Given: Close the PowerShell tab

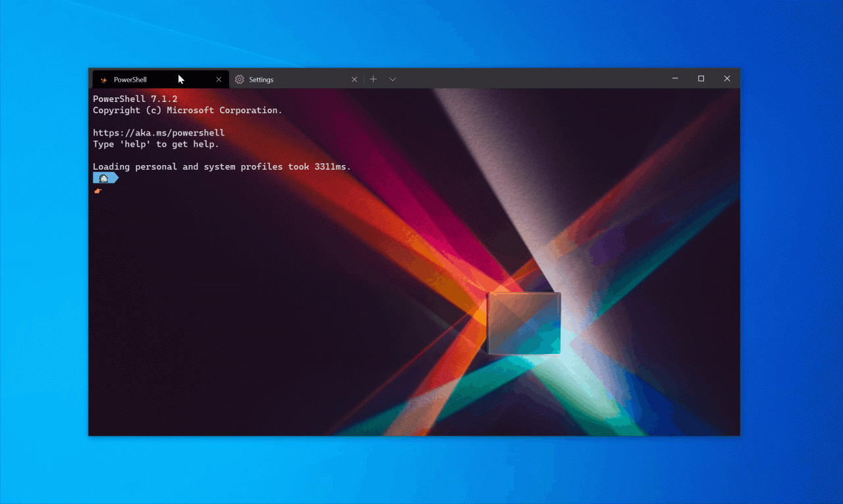Looking at the screenshot, I should (219, 79).
